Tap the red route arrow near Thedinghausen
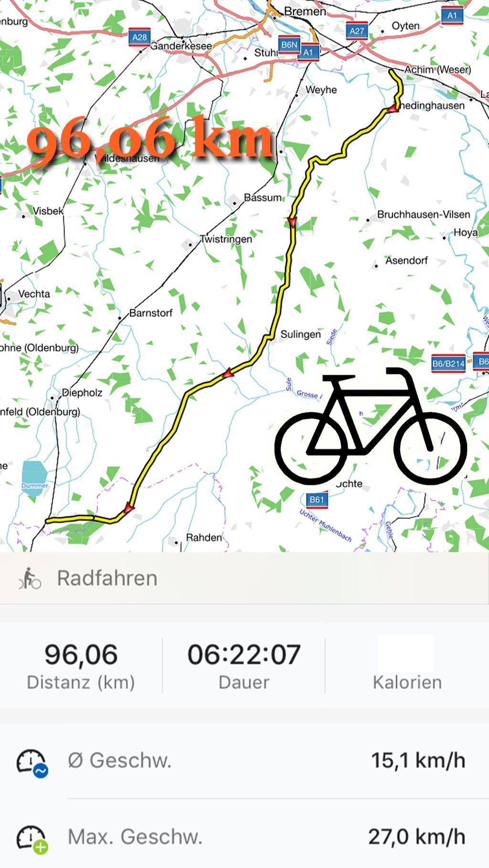 tap(393, 108)
